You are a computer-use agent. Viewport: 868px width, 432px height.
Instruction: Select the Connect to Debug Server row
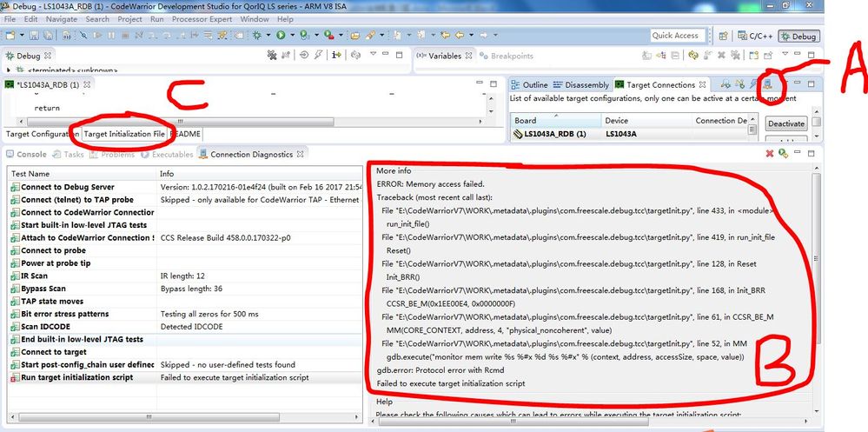[185, 187]
